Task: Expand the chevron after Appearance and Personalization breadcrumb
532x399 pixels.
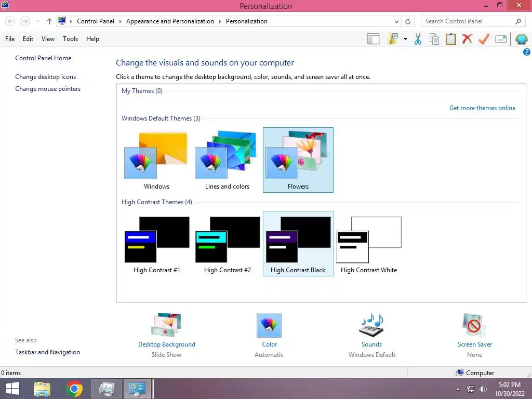Action: pos(220,21)
